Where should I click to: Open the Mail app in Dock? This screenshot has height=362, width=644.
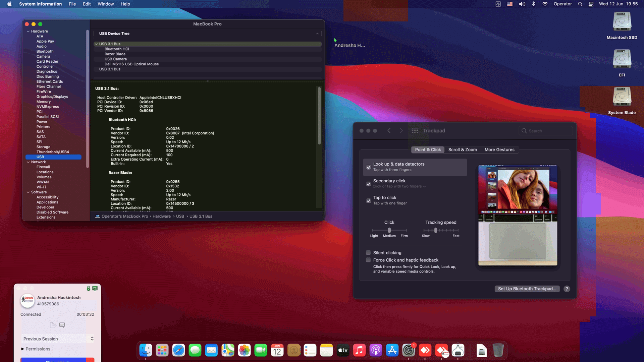pyautogui.click(x=211, y=351)
